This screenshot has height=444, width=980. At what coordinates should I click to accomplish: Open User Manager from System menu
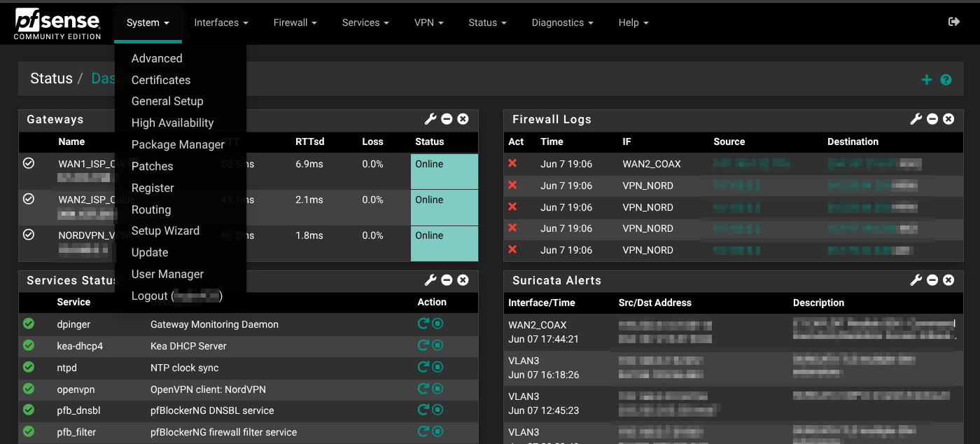click(167, 274)
